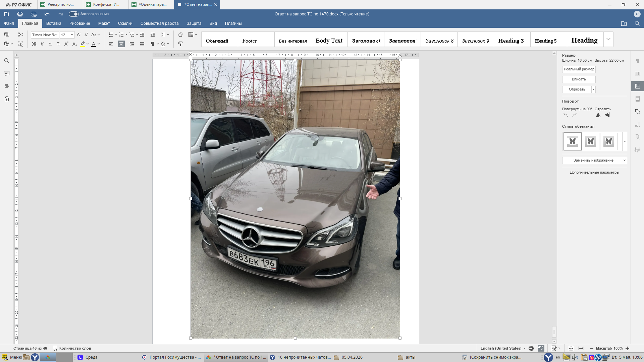644x362 pixels.
Task: Open file location folder icon
Action: 624,23
